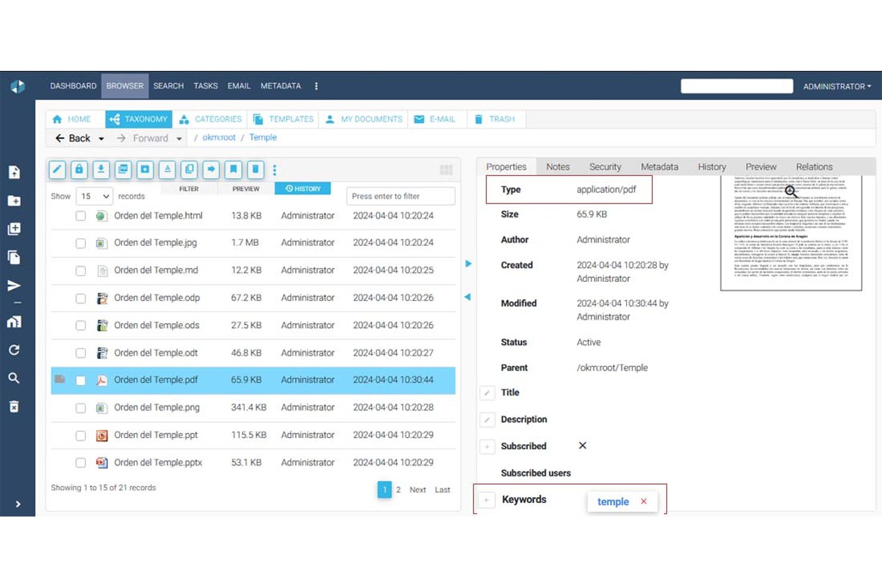This screenshot has width=882, height=588.
Task: Click the new folder icon in left sidebar
Action: pos(14,201)
